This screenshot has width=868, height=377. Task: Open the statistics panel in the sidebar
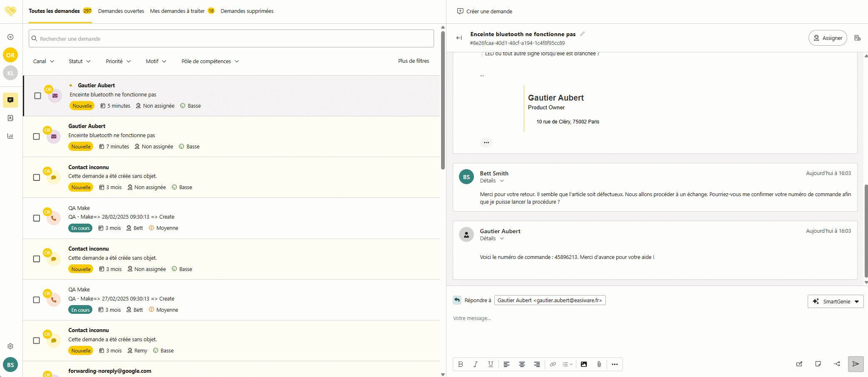(10, 136)
